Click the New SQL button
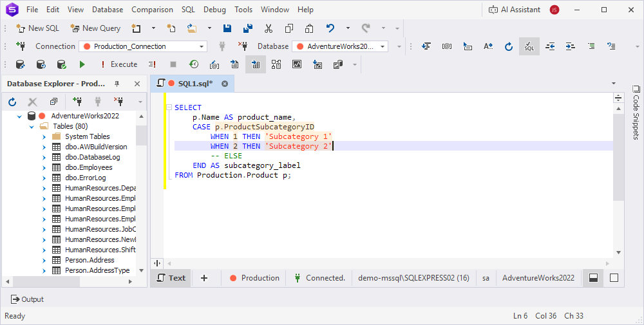The width and height of the screenshot is (644, 325). pos(38,28)
